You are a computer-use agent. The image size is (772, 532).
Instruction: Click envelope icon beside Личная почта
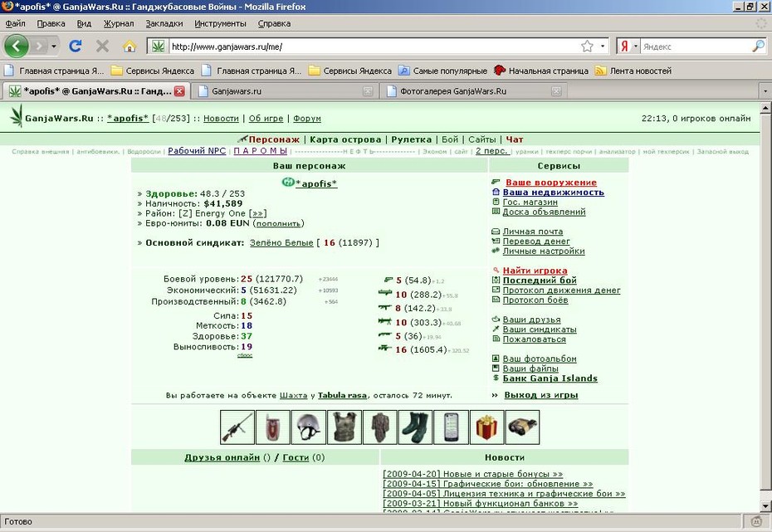(x=496, y=232)
